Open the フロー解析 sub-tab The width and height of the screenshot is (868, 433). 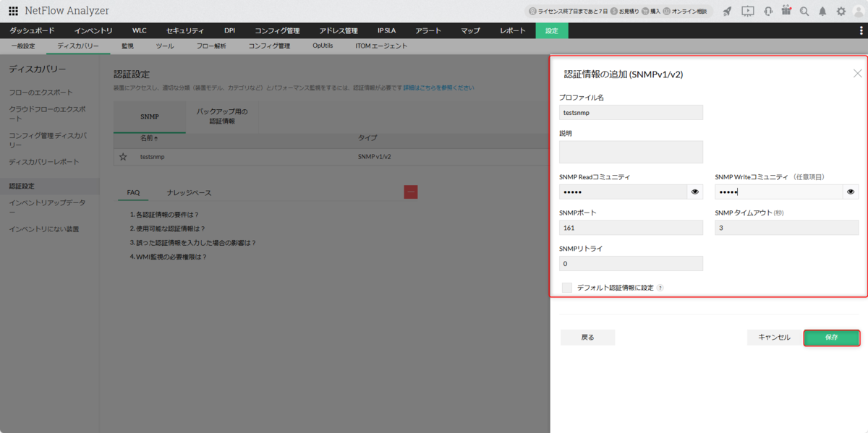coord(211,46)
